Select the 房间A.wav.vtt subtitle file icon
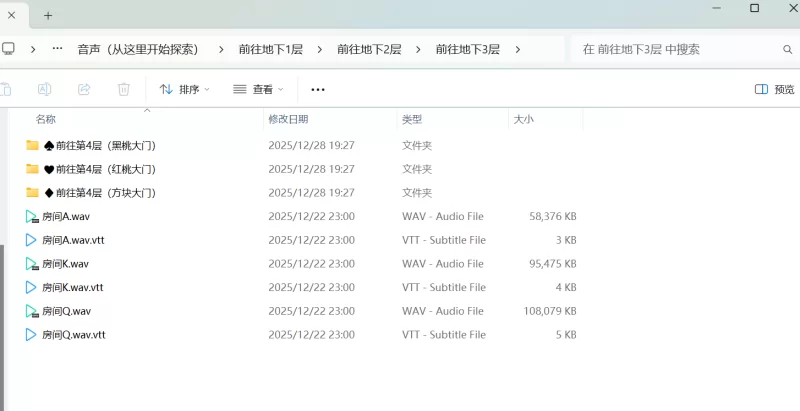Screen dimensions: 800x411 (31, 240)
